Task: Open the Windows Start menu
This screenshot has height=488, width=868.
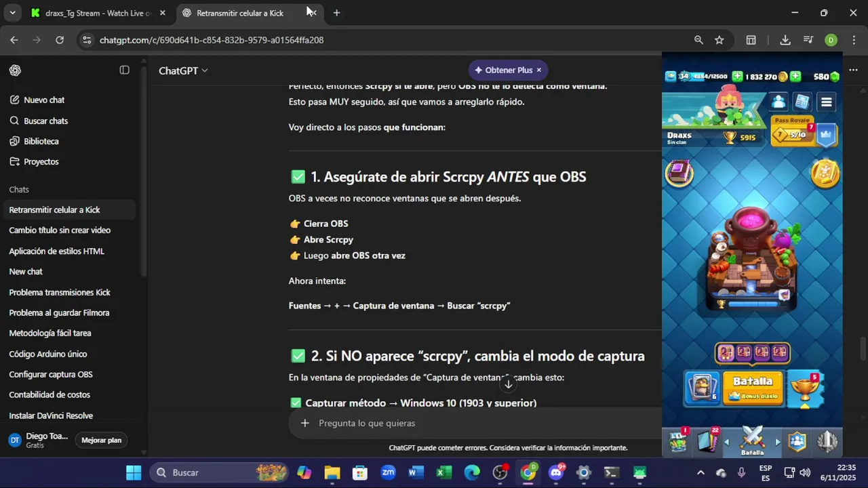Action: click(134, 472)
